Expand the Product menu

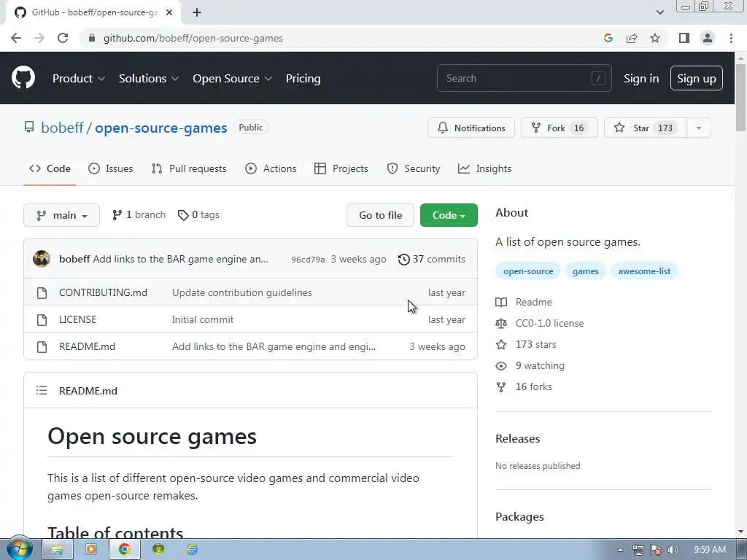[79, 78]
